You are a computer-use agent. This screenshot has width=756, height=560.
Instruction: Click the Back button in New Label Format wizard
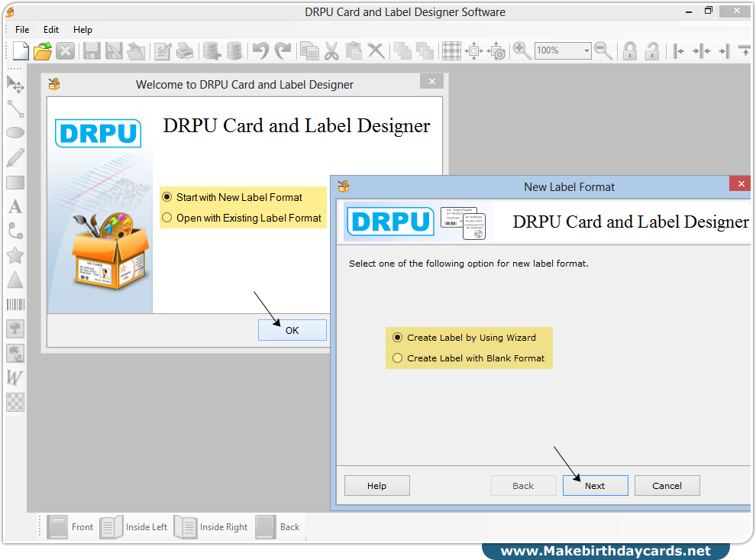click(524, 486)
